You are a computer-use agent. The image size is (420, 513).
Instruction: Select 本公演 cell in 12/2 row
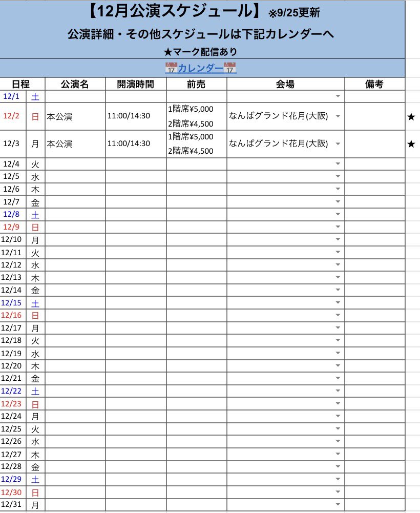[75, 116]
